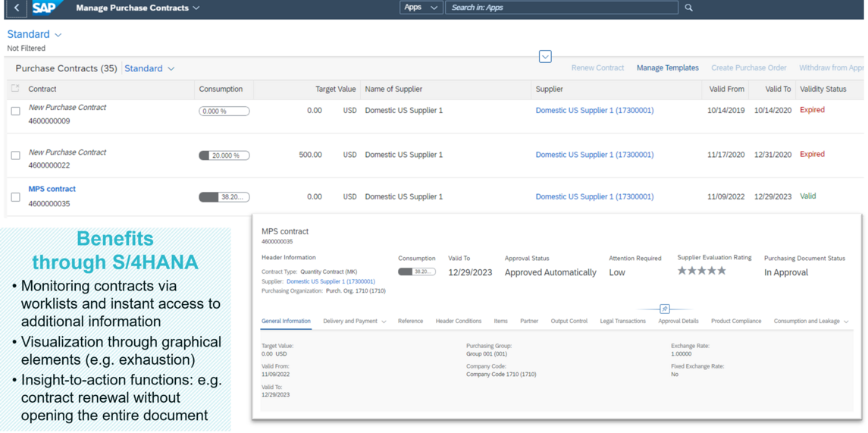Switch to the Items tab
This screenshot has height=433, width=868.
point(500,322)
